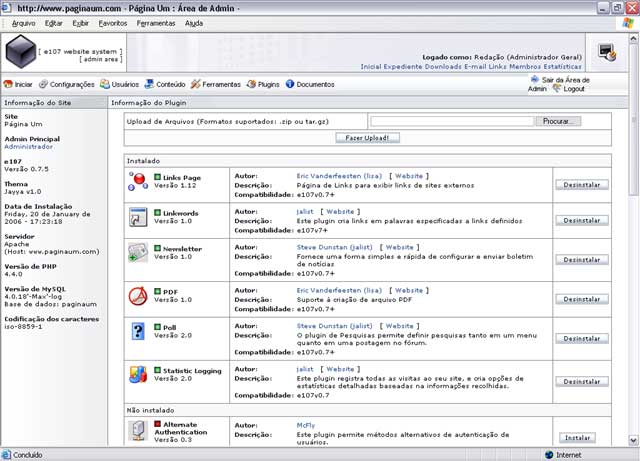
Task: Click the Fazer Upload! button
Action: (367, 138)
